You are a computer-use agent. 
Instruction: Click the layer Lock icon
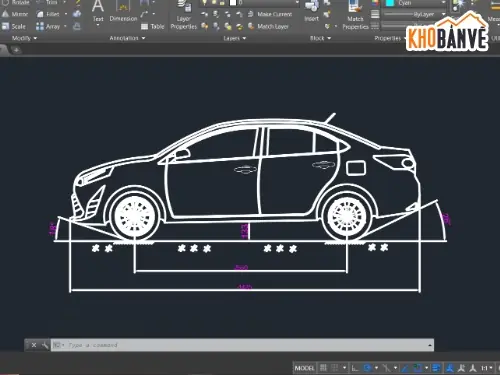click(239, 14)
